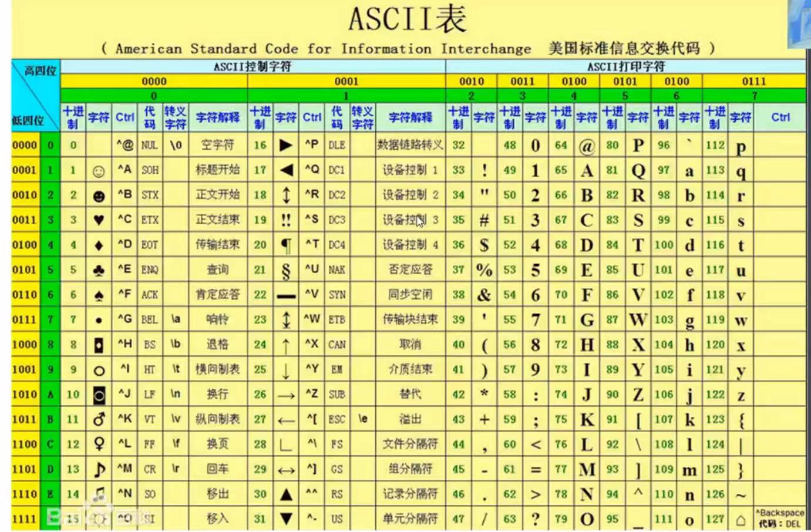The height and width of the screenshot is (532, 811).
Task: Select the "ASCII控制字符" section header
Action: 253,67
